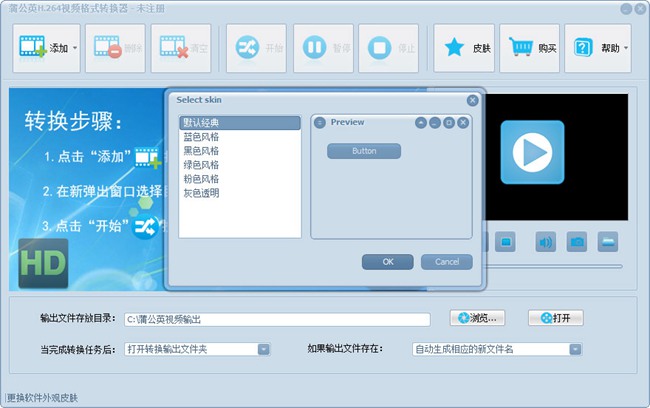Select the 蓝色风格 skin
The height and width of the screenshot is (408, 650).
tap(240, 137)
